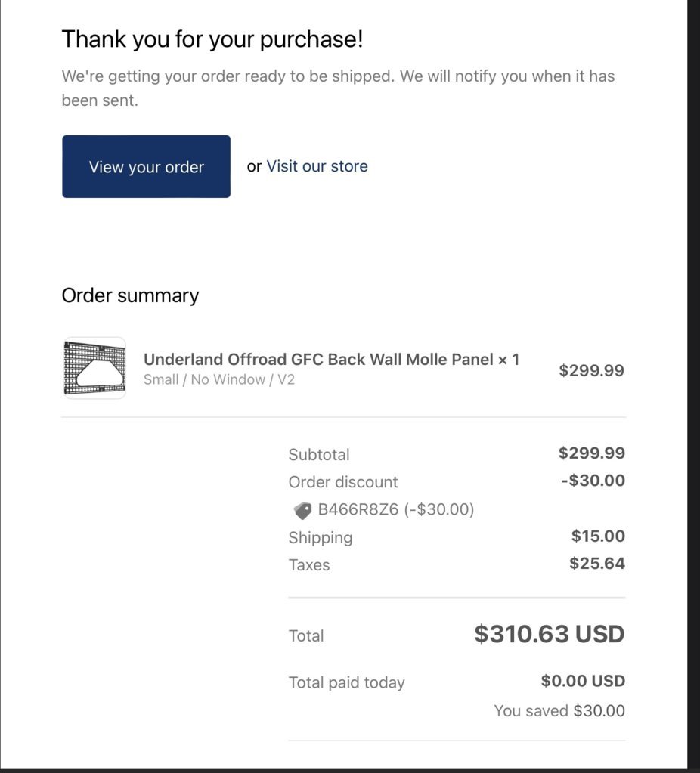Image resolution: width=700 pixels, height=773 pixels.
Task: Click the Small / No Window / V2 variant text
Action: point(219,379)
